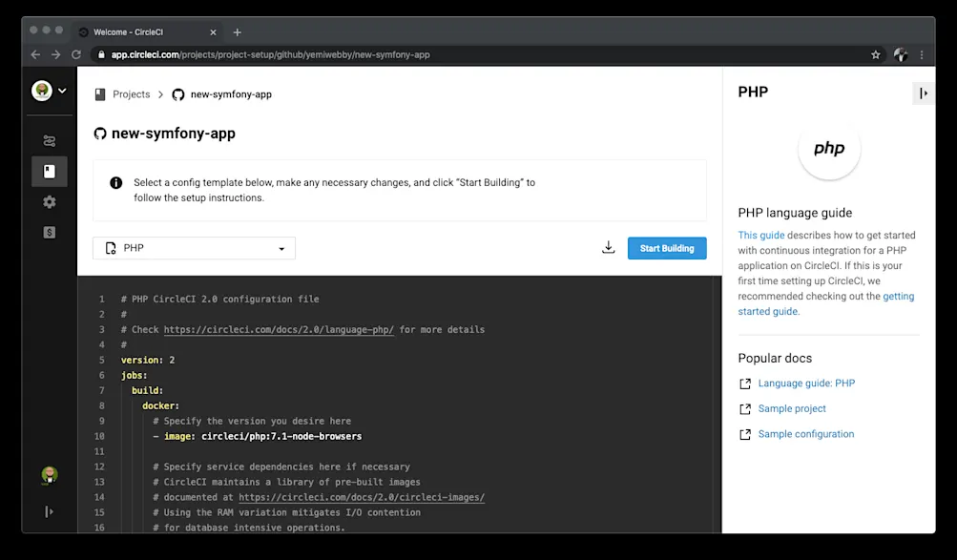
Task: Open the PHP config template dropdown
Action: click(x=194, y=247)
